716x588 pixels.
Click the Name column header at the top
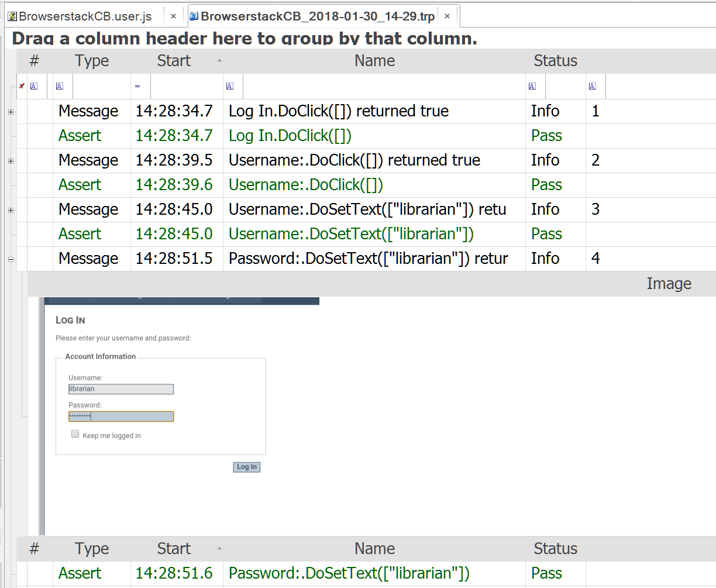(x=374, y=61)
